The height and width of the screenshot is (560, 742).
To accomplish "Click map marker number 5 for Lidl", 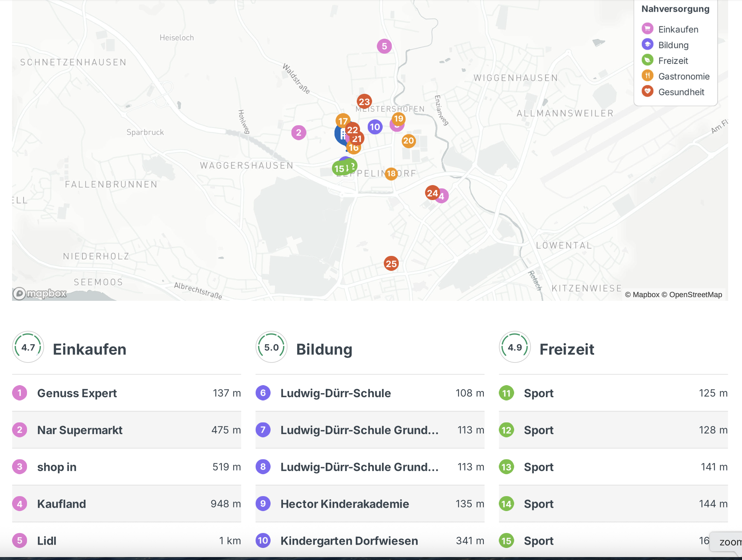I will (384, 46).
